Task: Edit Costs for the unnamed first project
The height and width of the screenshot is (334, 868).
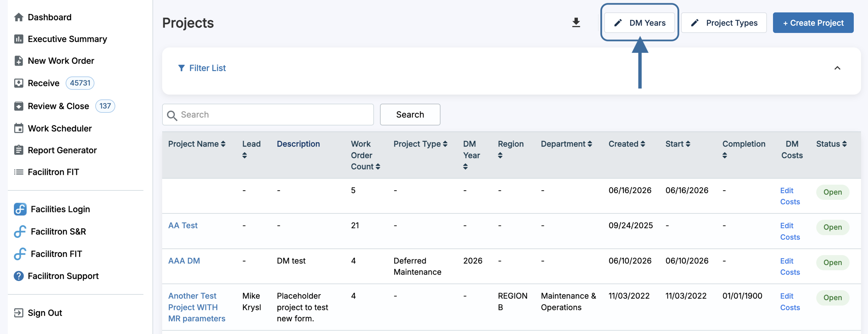Action: [x=790, y=196]
